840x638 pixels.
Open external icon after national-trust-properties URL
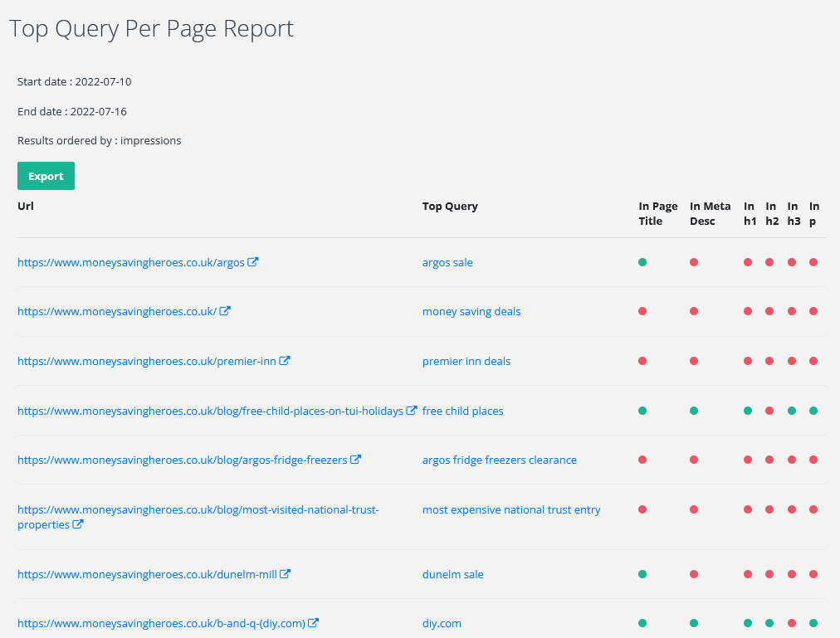tap(78, 524)
